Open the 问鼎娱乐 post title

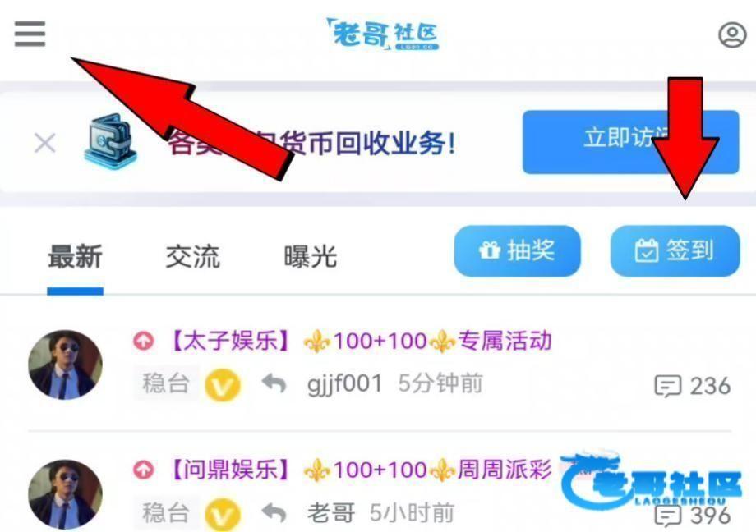point(360,470)
